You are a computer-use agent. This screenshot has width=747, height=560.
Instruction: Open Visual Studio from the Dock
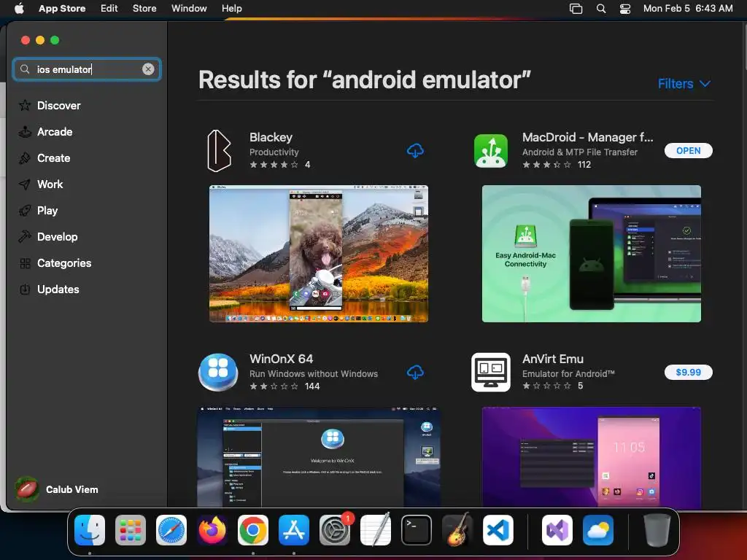557,530
